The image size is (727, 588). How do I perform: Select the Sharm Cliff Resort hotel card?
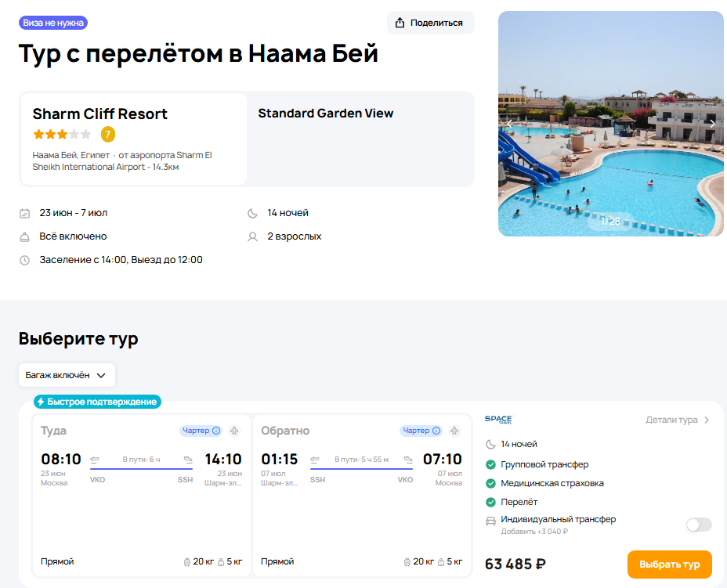pos(133,139)
